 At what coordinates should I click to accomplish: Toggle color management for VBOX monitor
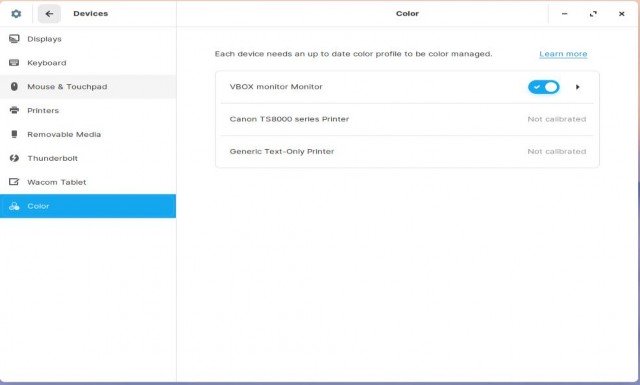[544, 87]
